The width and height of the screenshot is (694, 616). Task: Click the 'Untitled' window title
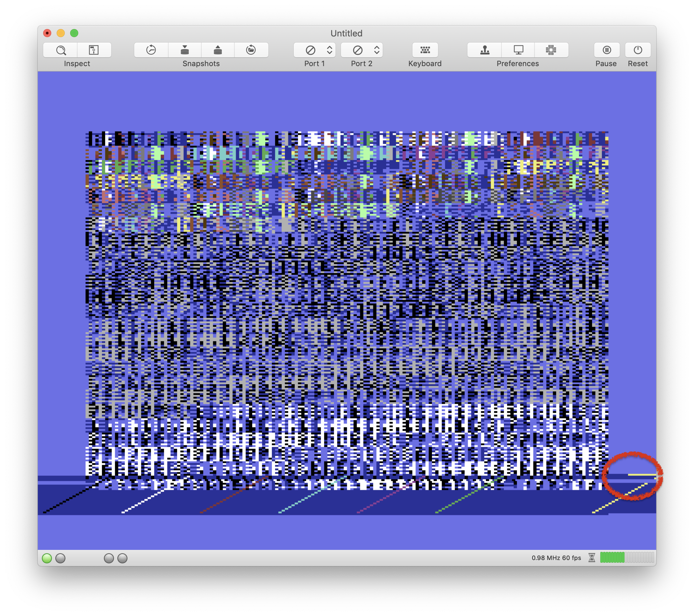tap(347, 33)
